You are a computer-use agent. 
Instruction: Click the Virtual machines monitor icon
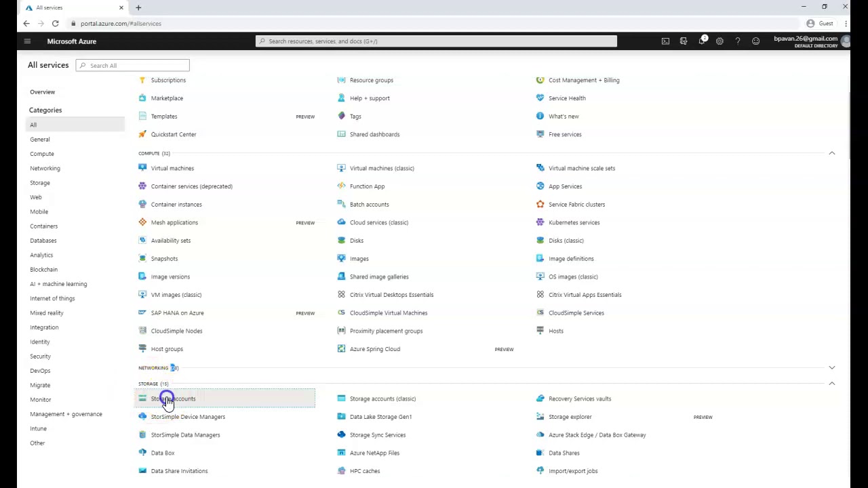(x=142, y=168)
